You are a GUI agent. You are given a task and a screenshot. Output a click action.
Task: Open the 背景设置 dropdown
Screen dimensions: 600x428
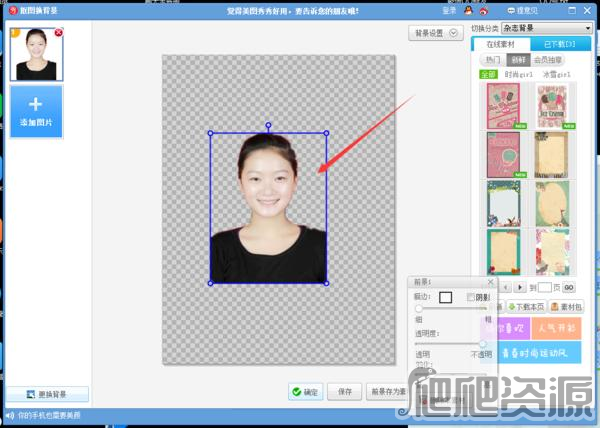click(x=436, y=33)
